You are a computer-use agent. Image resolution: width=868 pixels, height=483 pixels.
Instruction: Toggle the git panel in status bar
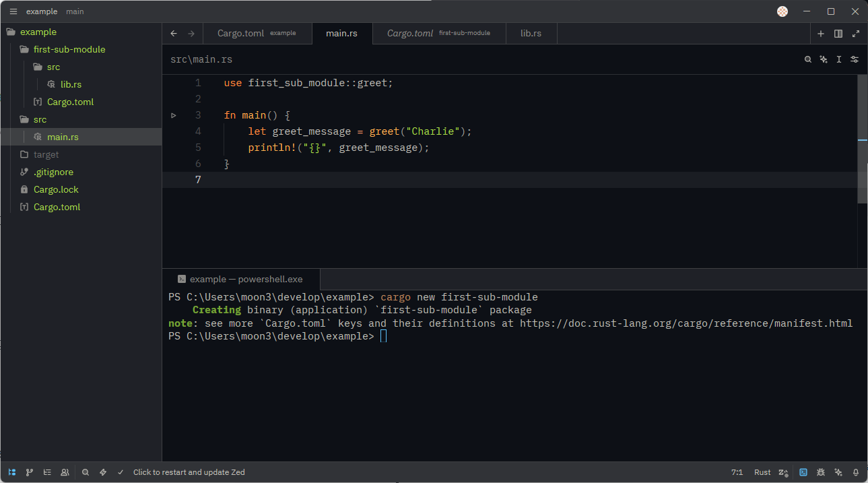click(30, 472)
